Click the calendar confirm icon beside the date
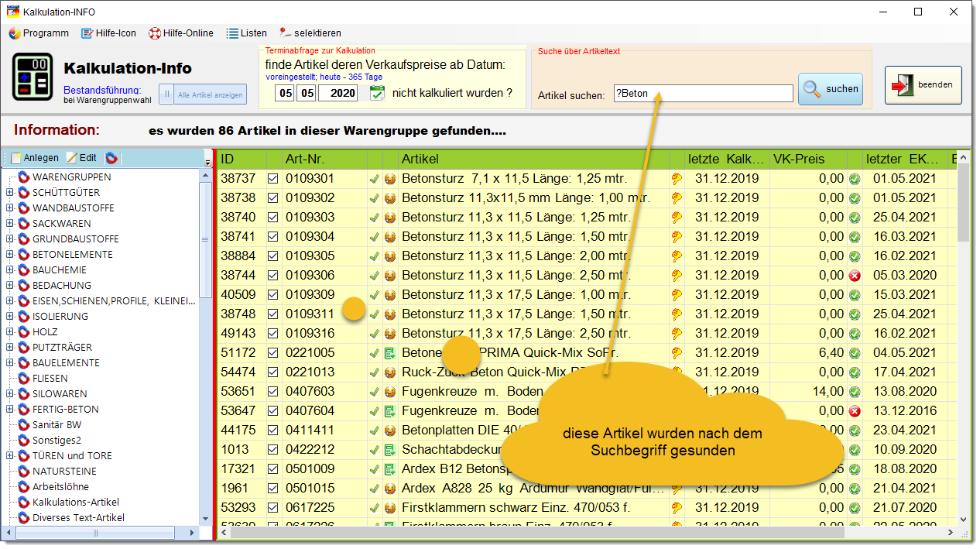The height and width of the screenshot is (549, 980). point(377,93)
